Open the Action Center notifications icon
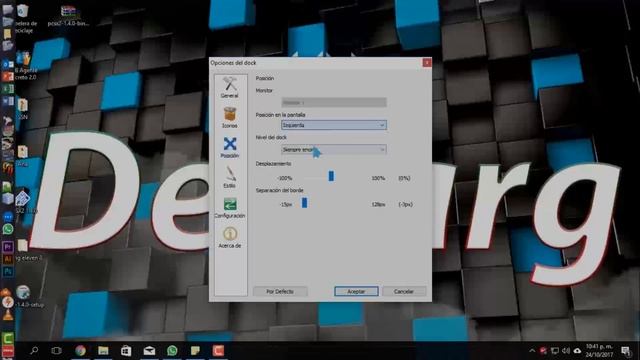Viewport: 640px width, 360px height. [625, 351]
